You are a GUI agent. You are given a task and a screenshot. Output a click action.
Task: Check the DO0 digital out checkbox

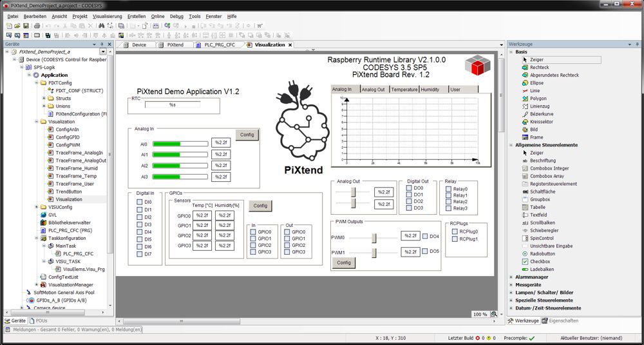pos(409,188)
